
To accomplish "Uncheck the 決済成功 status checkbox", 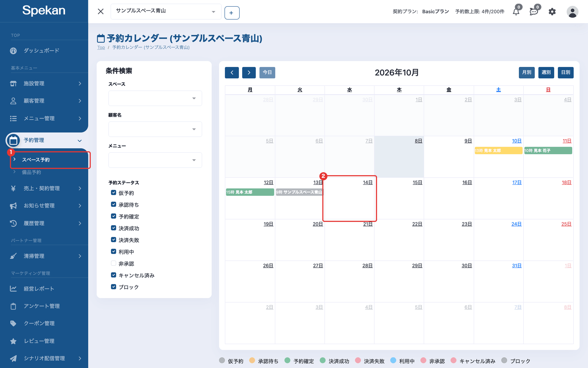I will tap(114, 228).
